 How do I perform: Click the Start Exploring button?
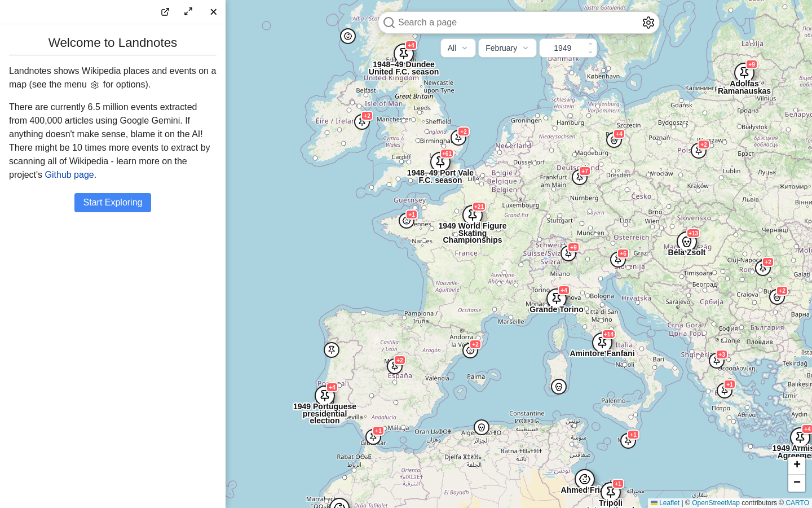(x=113, y=203)
